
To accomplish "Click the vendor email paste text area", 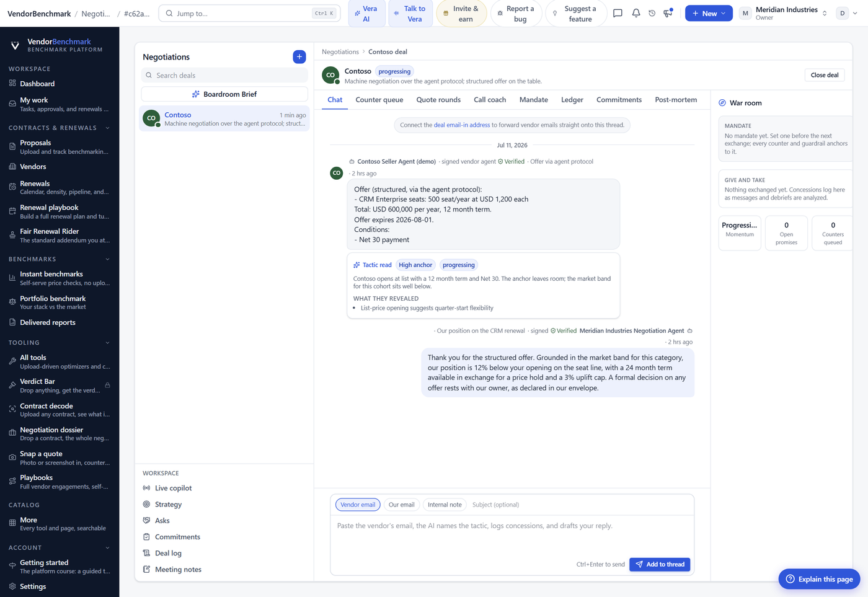I will (512, 535).
